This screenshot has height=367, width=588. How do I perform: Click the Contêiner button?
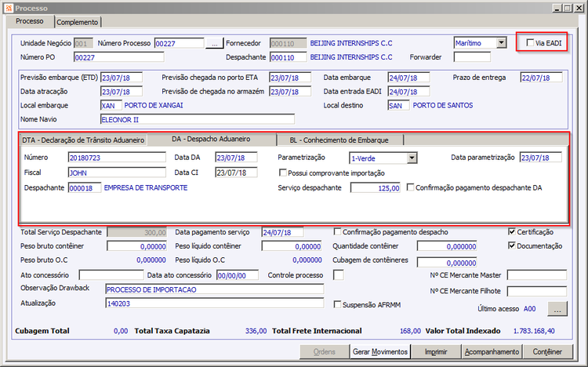pos(547,351)
